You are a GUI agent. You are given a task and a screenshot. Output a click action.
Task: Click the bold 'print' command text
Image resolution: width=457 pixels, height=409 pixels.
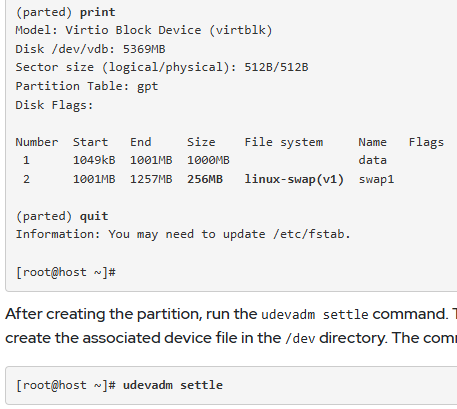97,12
